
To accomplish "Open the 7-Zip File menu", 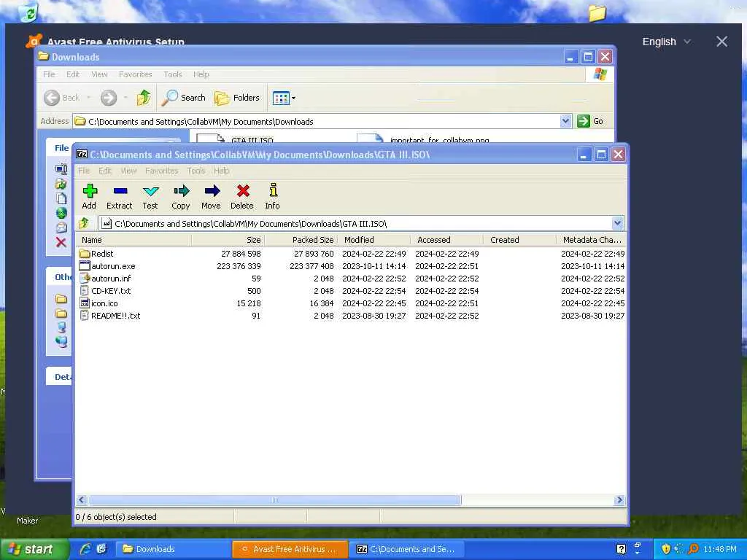I will click(x=84, y=171).
